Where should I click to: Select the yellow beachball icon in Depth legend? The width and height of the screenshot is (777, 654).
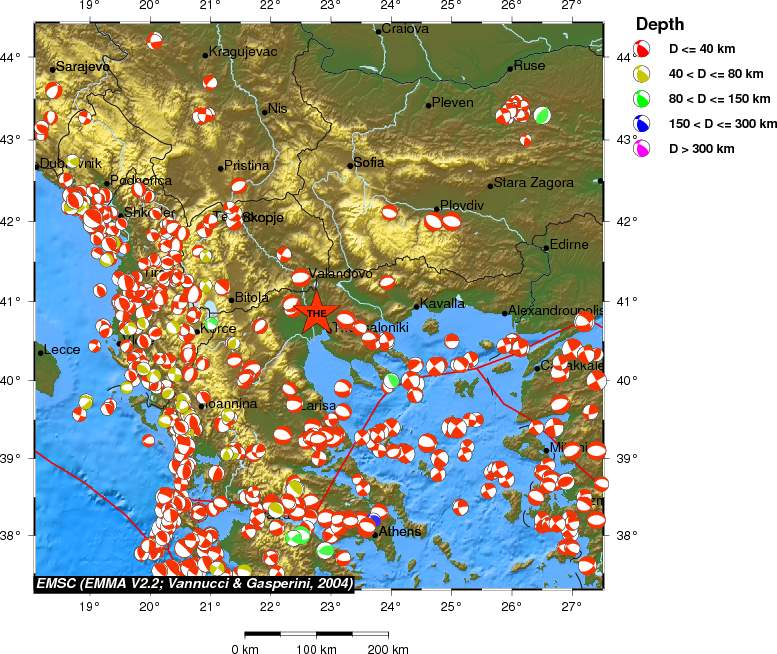(x=642, y=73)
